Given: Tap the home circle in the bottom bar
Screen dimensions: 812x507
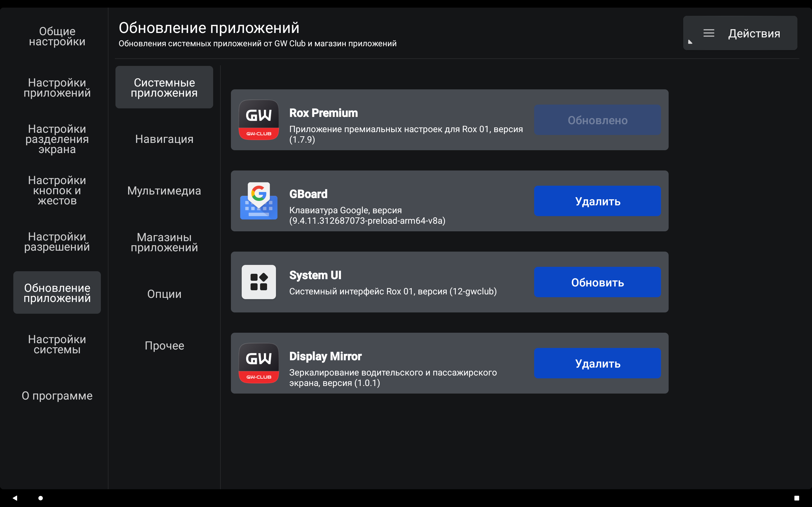Looking at the screenshot, I should click(41, 498).
